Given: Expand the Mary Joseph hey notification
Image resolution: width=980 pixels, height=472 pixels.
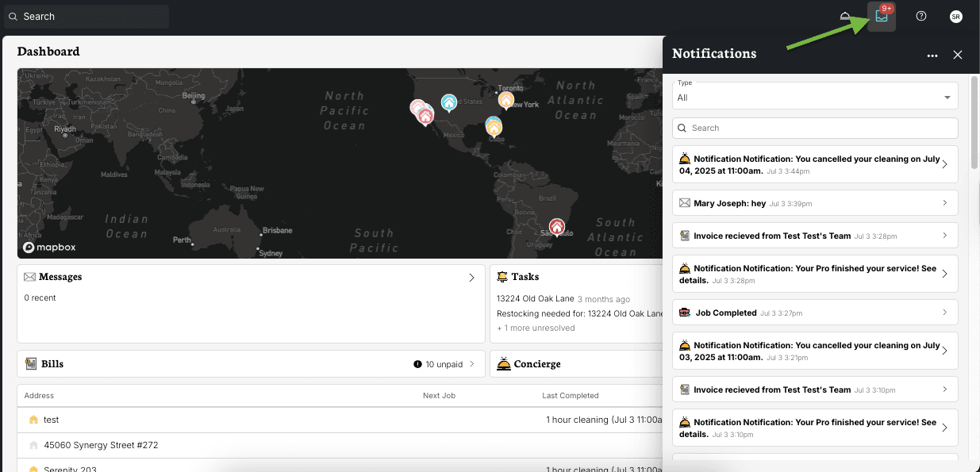Looking at the screenshot, I should coord(814,203).
